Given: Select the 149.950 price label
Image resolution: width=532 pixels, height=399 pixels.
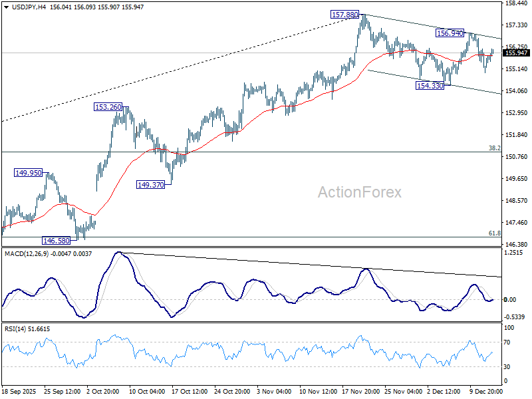Looking at the screenshot, I should (x=29, y=173).
